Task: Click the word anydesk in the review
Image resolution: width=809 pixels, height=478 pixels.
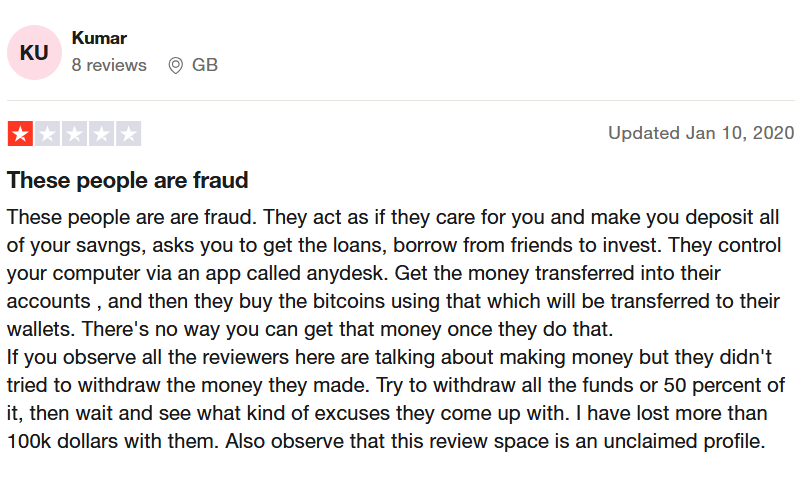Action: click(x=347, y=273)
